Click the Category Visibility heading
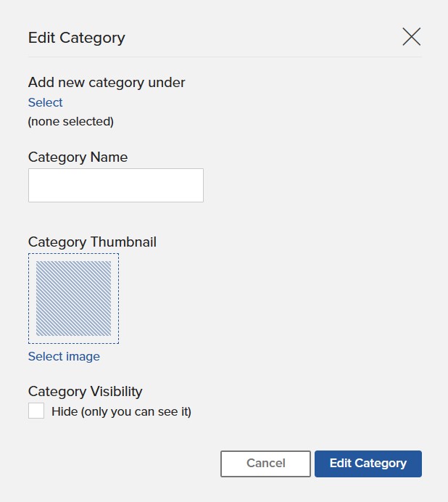448x502 pixels. (85, 392)
